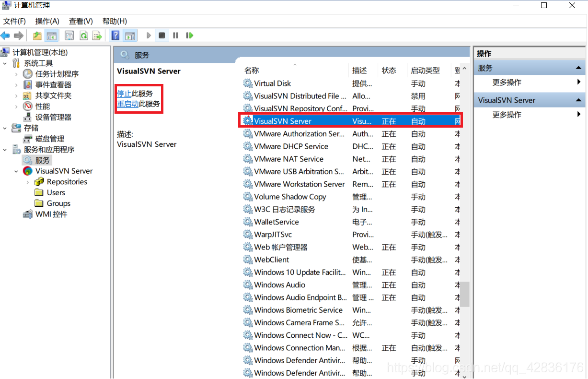Image resolution: width=588 pixels, height=379 pixels.
Task: Click gear icon beside WarpJITSvc
Action: [248, 235]
